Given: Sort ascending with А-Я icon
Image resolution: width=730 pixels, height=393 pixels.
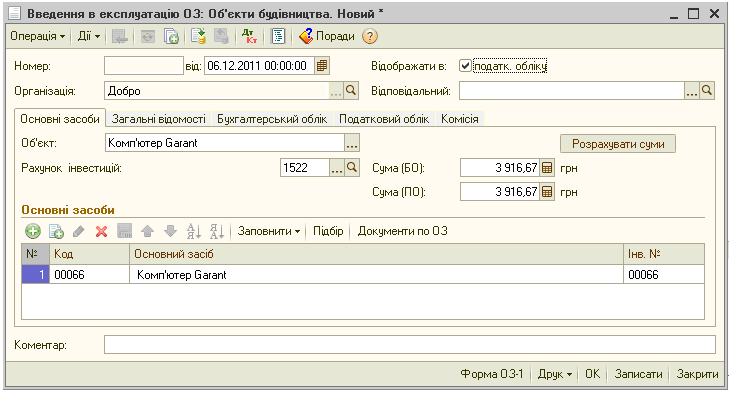Looking at the screenshot, I should point(194,231).
